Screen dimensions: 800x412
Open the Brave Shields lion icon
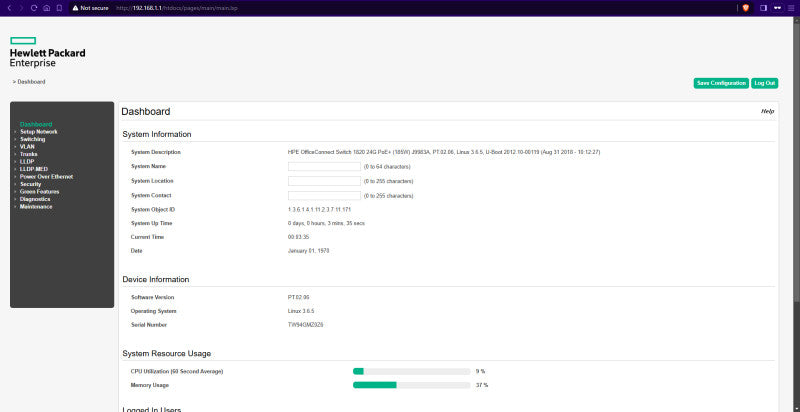pyautogui.click(x=746, y=8)
